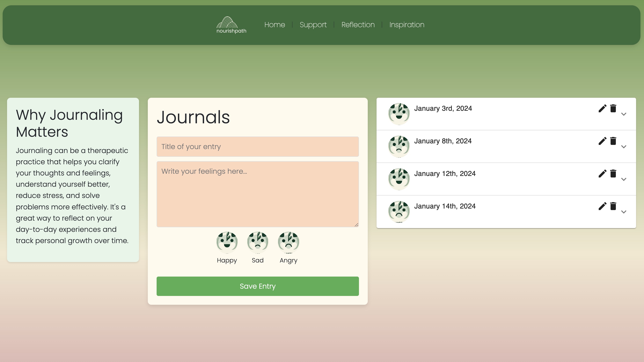Edit the January 8th journal entry
Viewport: 644px width, 362px height.
click(602, 141)
